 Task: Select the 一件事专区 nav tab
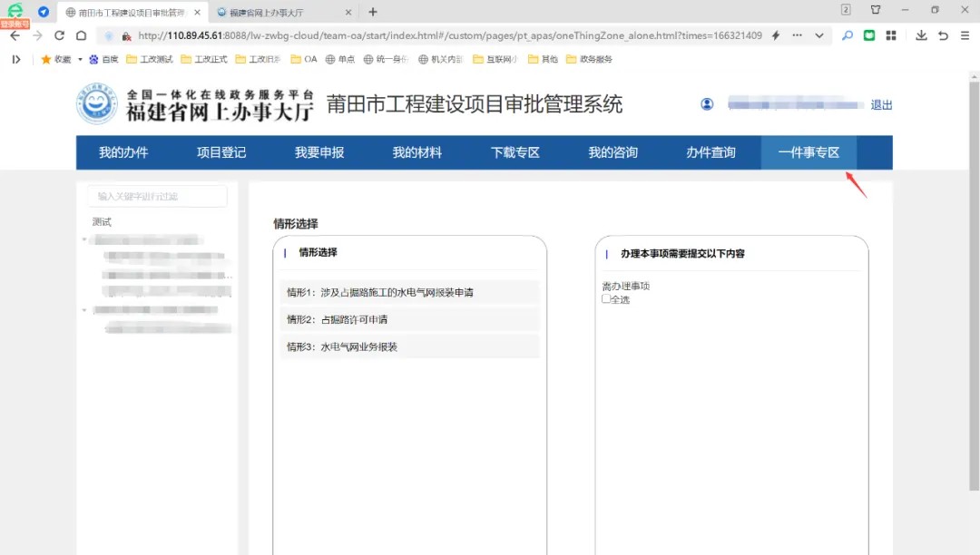coord(808,152)
